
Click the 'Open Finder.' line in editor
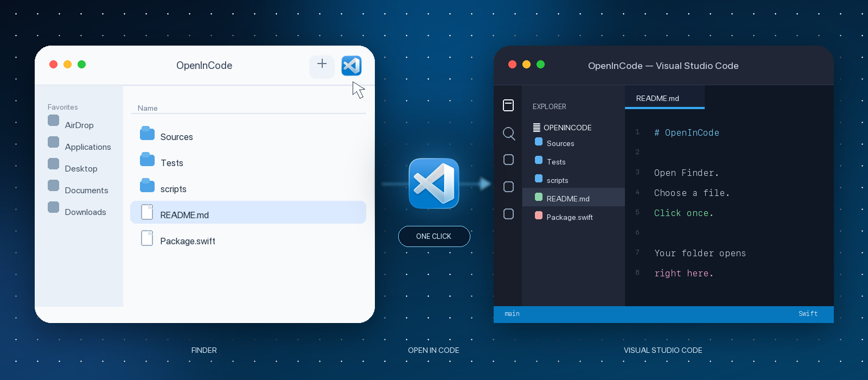point(686,173)
